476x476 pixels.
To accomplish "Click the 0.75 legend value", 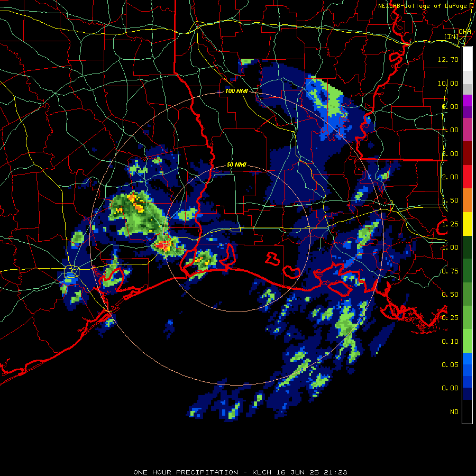I will click(x=450, y=271).
